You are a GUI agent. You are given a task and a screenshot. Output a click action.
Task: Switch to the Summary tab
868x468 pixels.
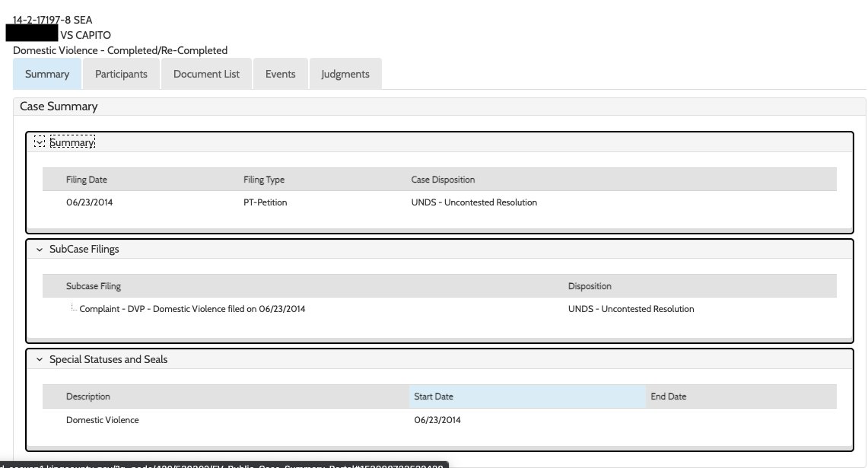(x=47, y=74)
